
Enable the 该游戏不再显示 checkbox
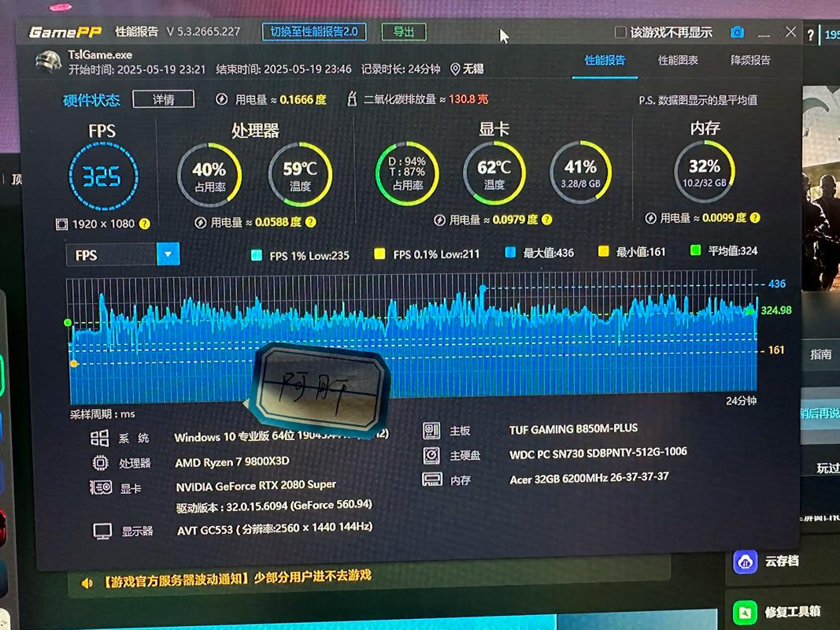(620, 32)
